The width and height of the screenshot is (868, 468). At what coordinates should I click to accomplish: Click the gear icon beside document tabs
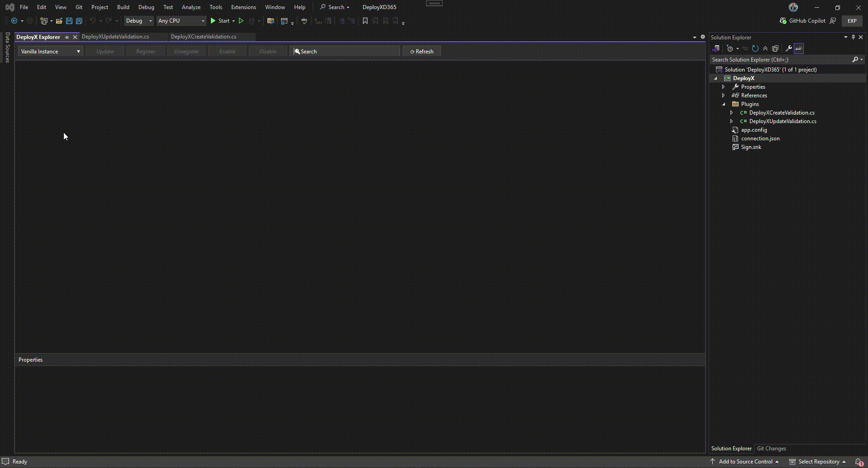703,37
